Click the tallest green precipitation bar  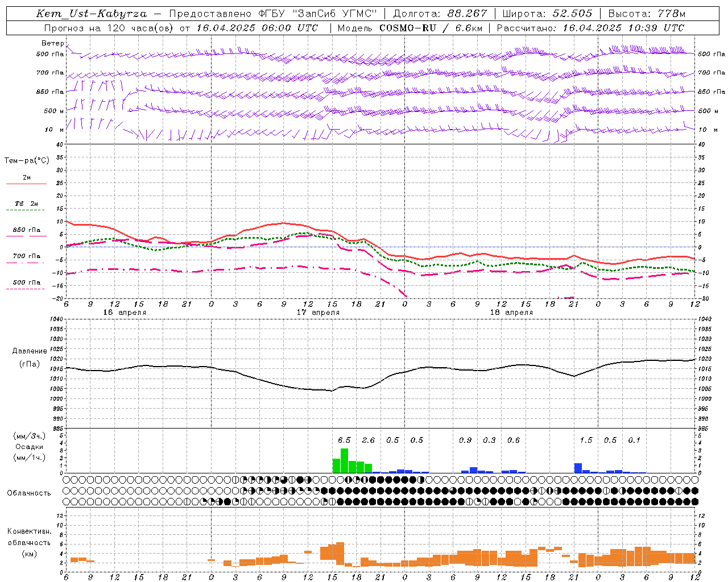[x=344, y=461]
